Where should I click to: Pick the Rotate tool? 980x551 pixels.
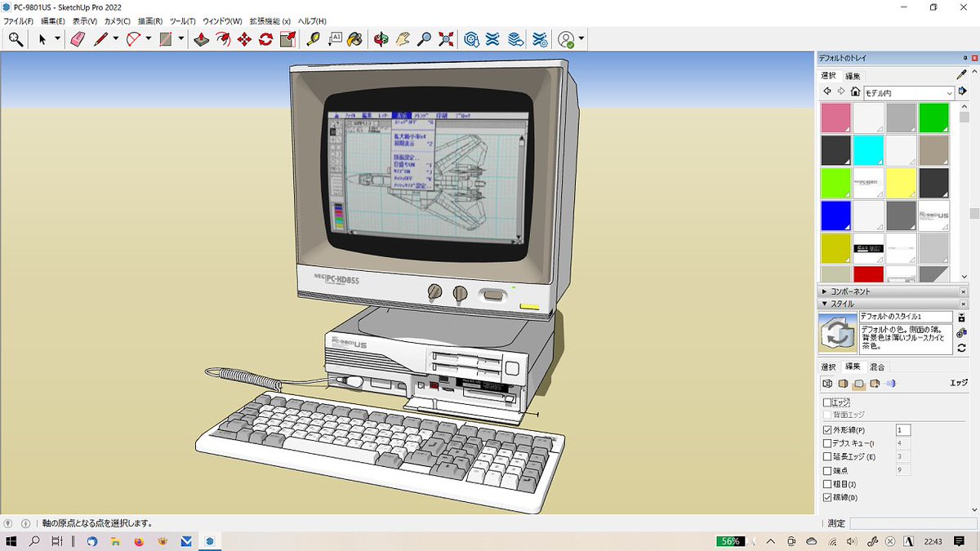point(265,38)
